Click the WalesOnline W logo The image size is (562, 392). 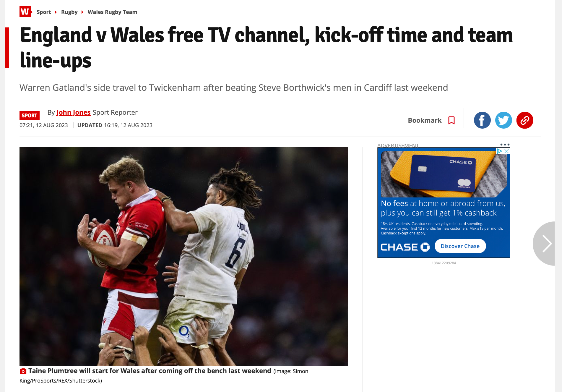[25, 12]
